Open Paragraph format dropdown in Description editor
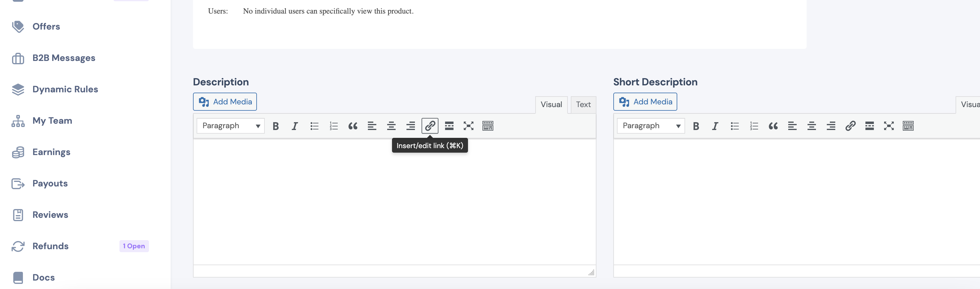Image resolution: width=980 pixels, height=289 pixels. pyautogui.click(x=231, y=126)
